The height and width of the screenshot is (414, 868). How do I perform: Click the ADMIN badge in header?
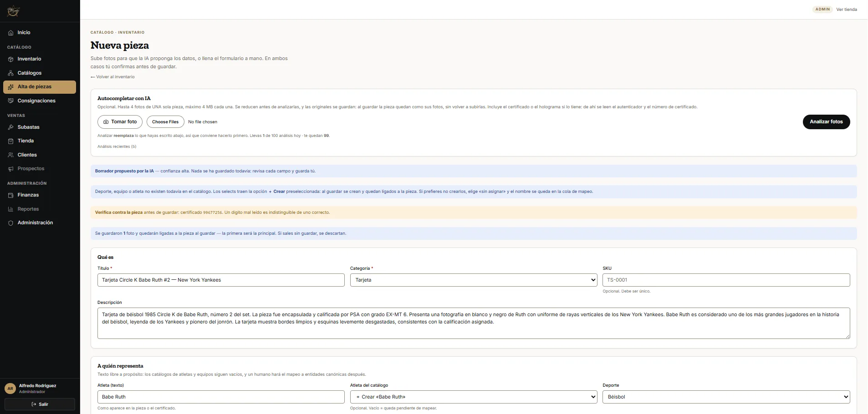(822, 10)
